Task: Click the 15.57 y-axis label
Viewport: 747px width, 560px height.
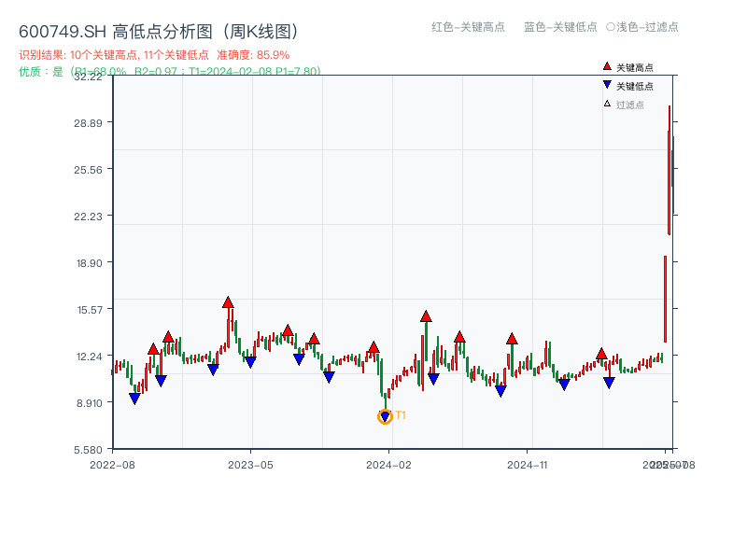Action: [x=90, y=310]
